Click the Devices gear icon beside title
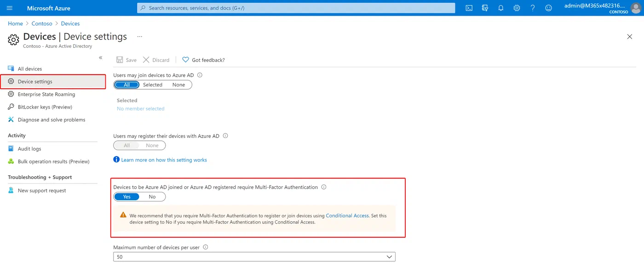 (x=14, y=40)
